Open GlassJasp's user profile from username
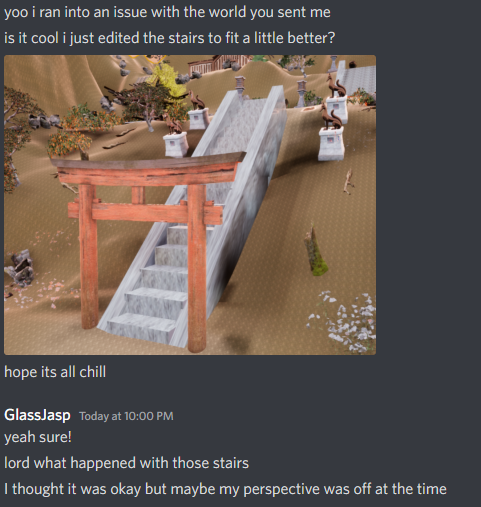The height and width of the screenshot is (507, 481). [37, 415]
